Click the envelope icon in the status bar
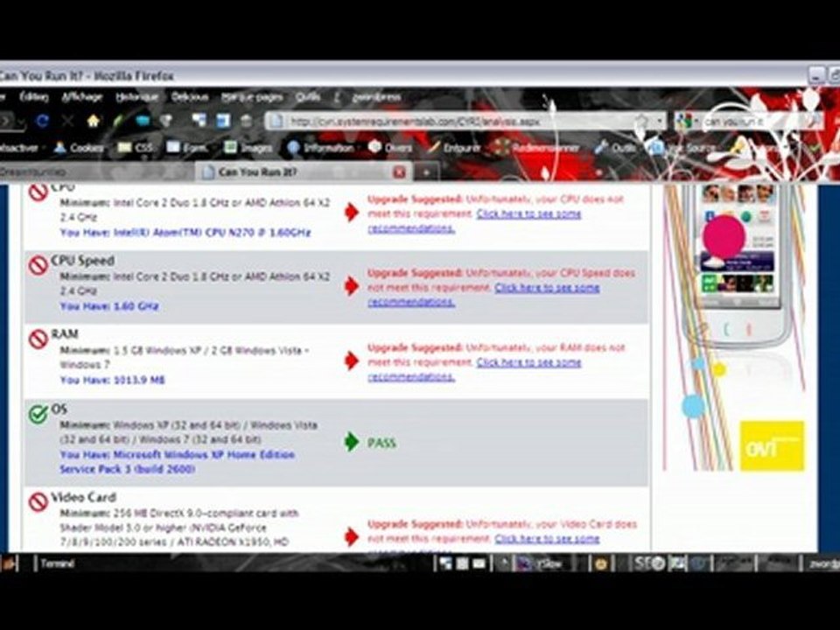The image size is (840, 630). (479, 563)
